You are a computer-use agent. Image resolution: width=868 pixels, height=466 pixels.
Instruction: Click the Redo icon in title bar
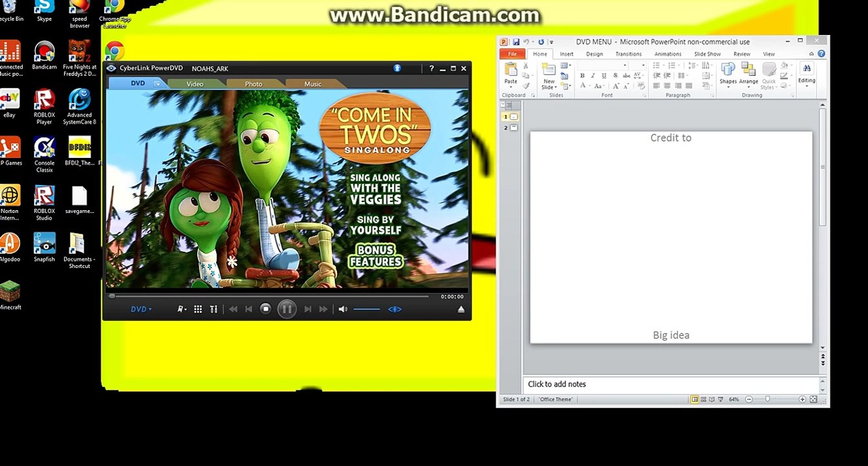tap(541, 42)
